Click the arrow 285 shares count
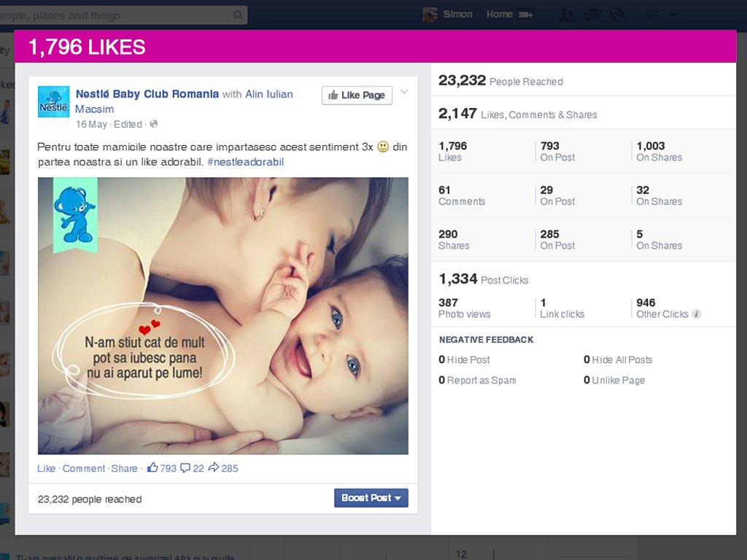The width and height of the screenshot is (747, 560). pyautogui.click(x=223, y=468)
